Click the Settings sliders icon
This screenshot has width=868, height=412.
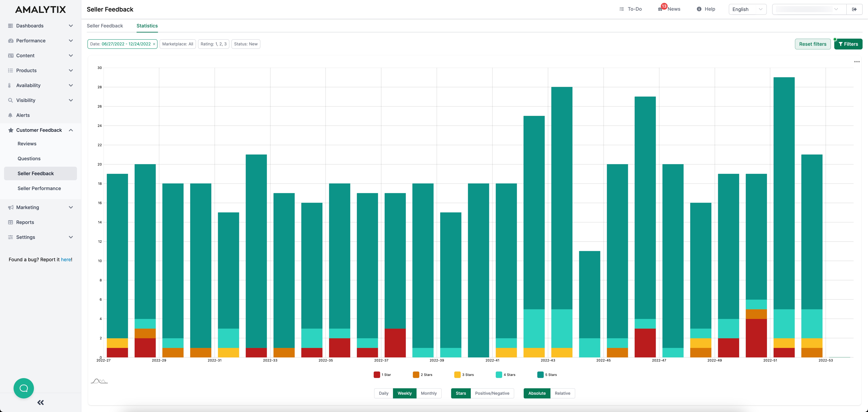(x=11, y=237)
